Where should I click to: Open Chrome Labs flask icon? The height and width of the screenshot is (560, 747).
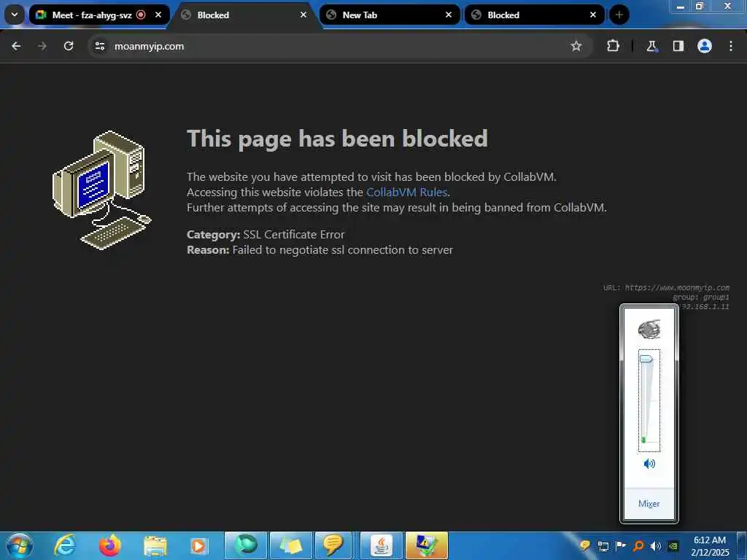tap(651, 46)
